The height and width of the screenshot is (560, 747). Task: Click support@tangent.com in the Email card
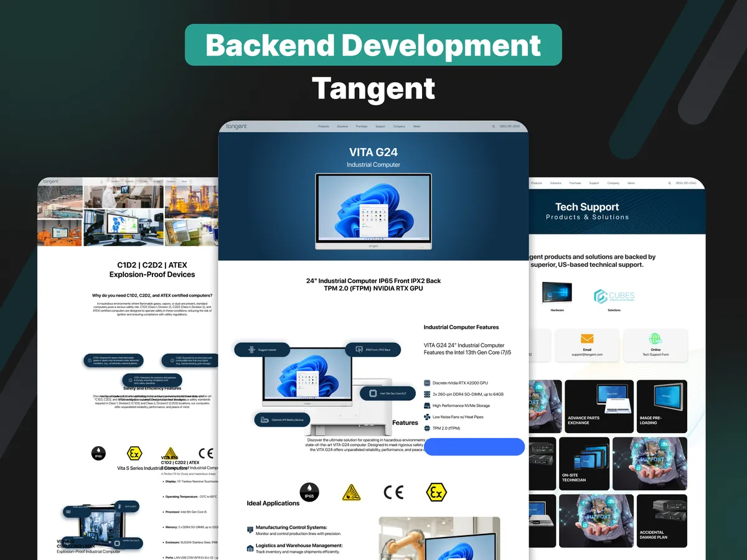tap(587, 355)
